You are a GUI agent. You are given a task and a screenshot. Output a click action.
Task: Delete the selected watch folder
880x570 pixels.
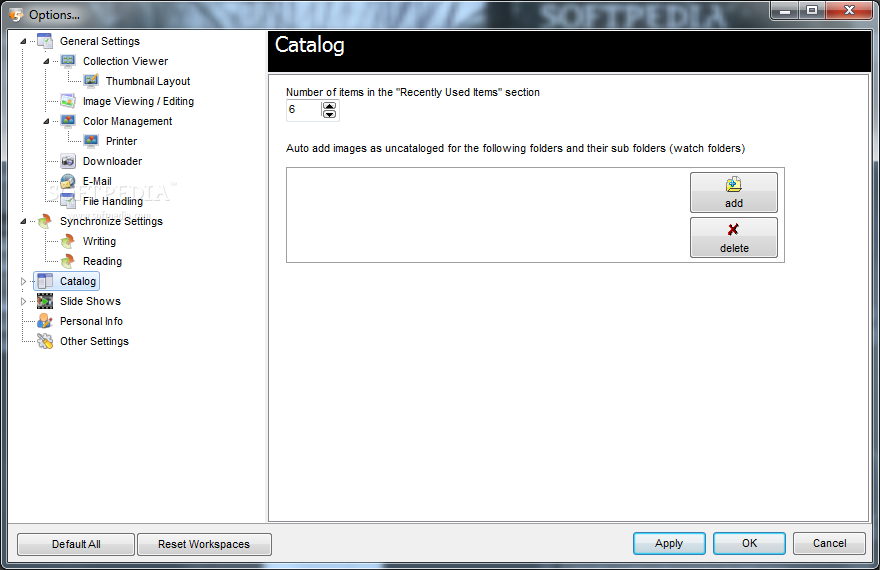734,237
